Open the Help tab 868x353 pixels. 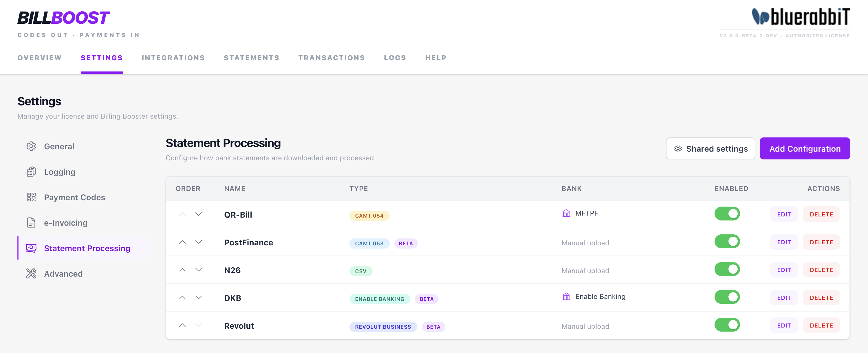click(436, 58)
